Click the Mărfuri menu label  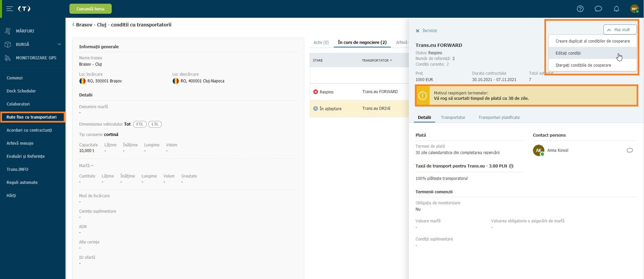point(25,31)
